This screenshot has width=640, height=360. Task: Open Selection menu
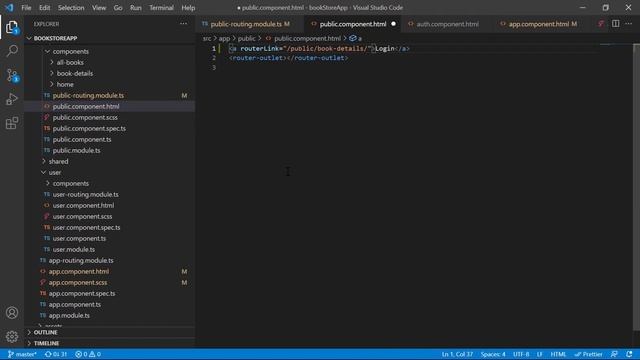[x=71, y=8]
